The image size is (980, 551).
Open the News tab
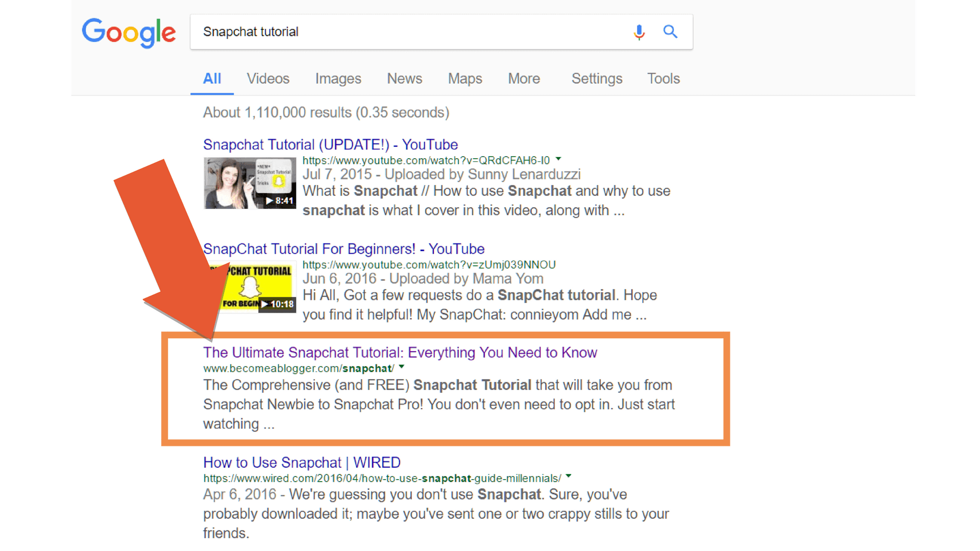[x=404, y=79]
